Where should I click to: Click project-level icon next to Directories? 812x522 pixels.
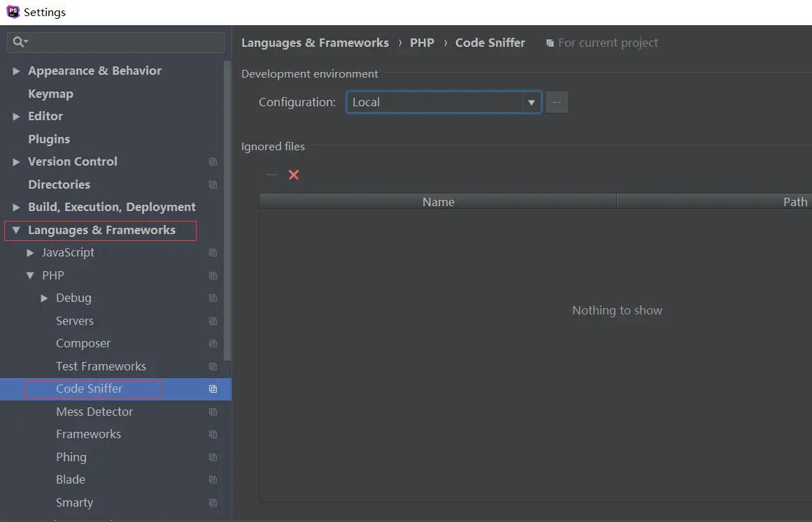(x=213, y=184)
